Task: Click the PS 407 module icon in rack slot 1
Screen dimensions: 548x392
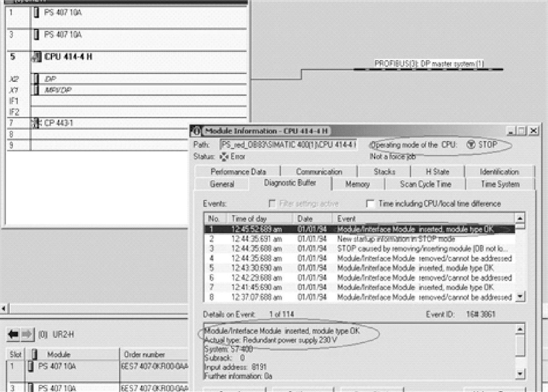Action: 36,13
